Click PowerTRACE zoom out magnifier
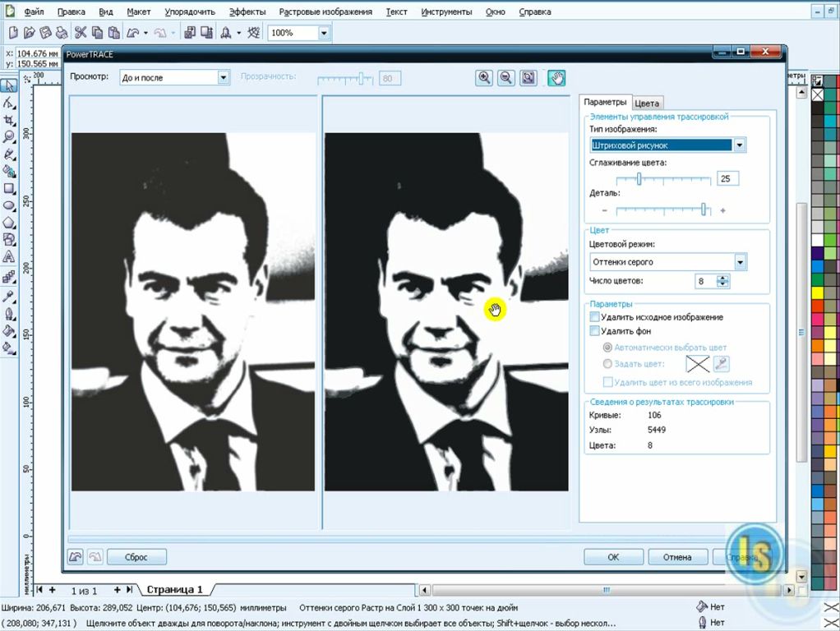This screenshot has height=631, width=840. pyautogui.click(x=505, y=78)
